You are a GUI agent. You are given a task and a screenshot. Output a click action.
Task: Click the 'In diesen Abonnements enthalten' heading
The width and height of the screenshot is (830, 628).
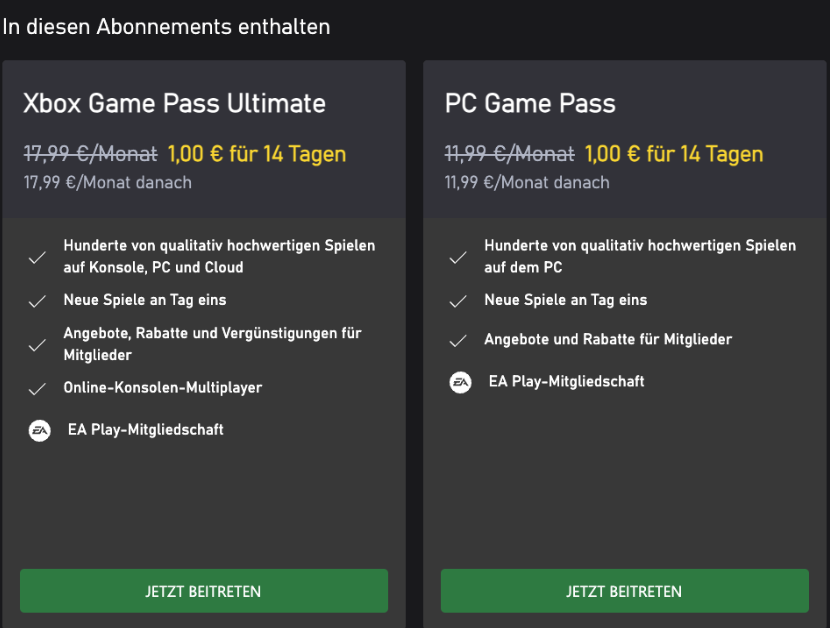(166, 27)
